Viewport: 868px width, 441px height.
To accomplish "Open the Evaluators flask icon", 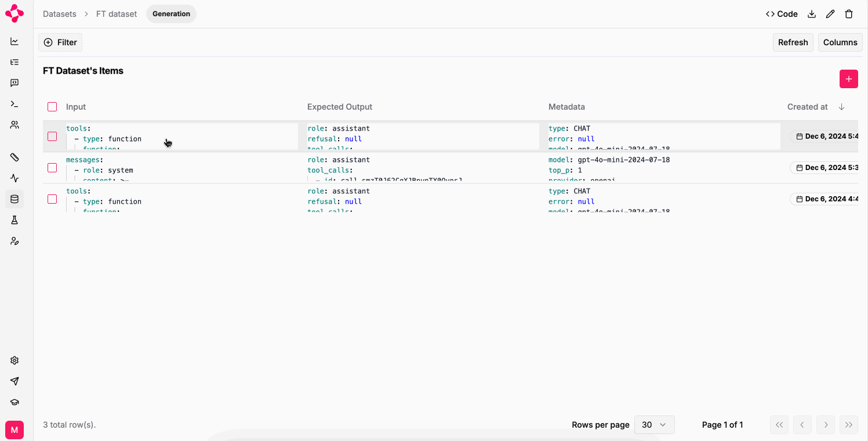I will point(14,220).
